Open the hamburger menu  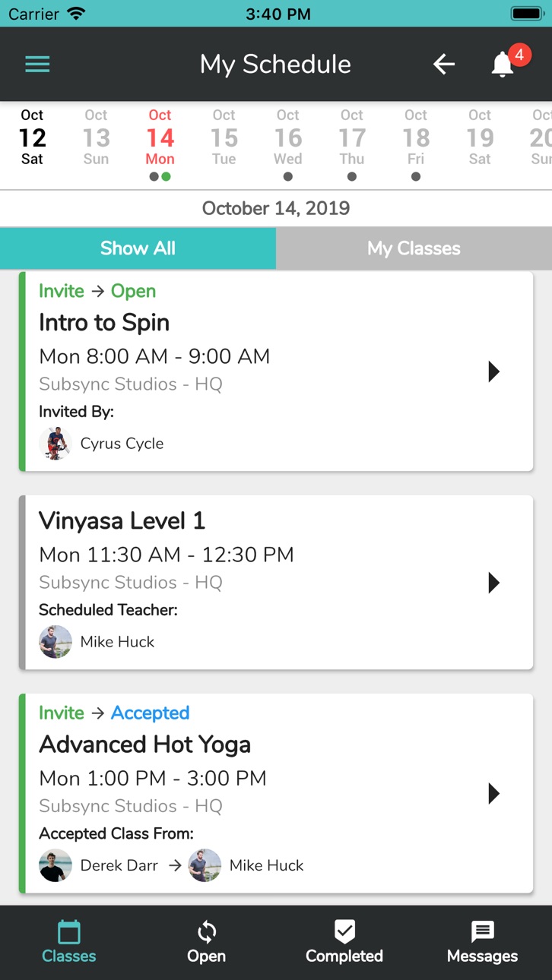pos(37,65)
